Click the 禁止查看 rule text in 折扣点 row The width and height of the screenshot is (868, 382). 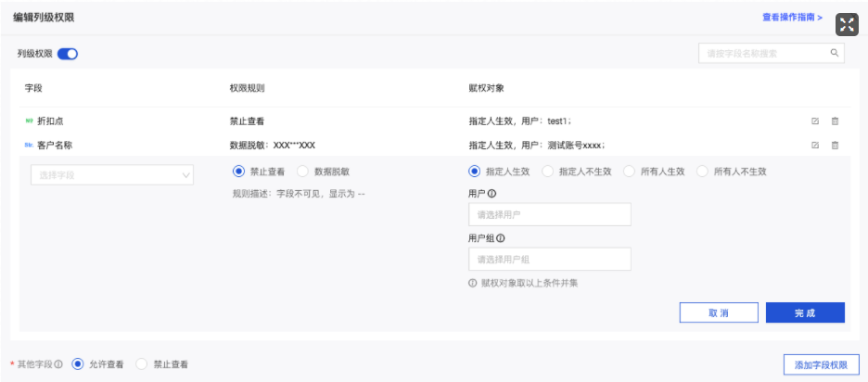click(247, 121)
